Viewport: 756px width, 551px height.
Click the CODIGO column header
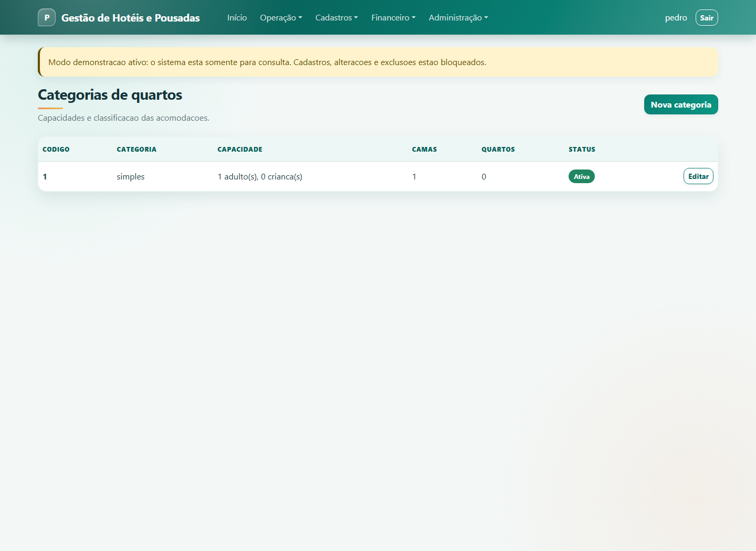(x=56, y=149)
